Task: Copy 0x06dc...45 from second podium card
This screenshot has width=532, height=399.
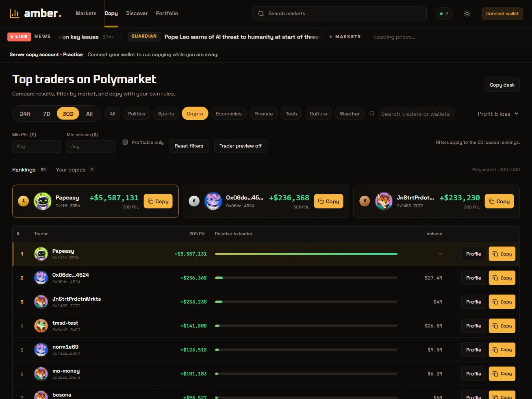Action: point(328,201)
